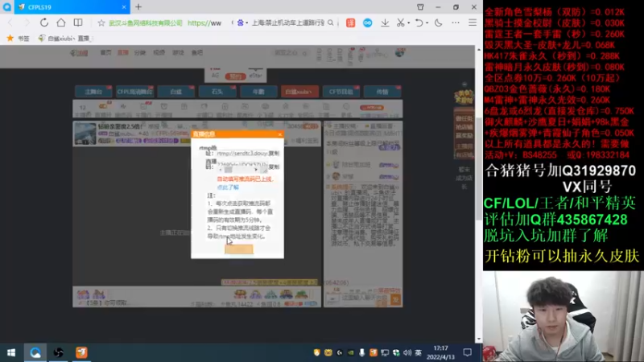Viewport: 644px width, 362px height.
Task: Open a new browser tab
Action: [138, 6]
